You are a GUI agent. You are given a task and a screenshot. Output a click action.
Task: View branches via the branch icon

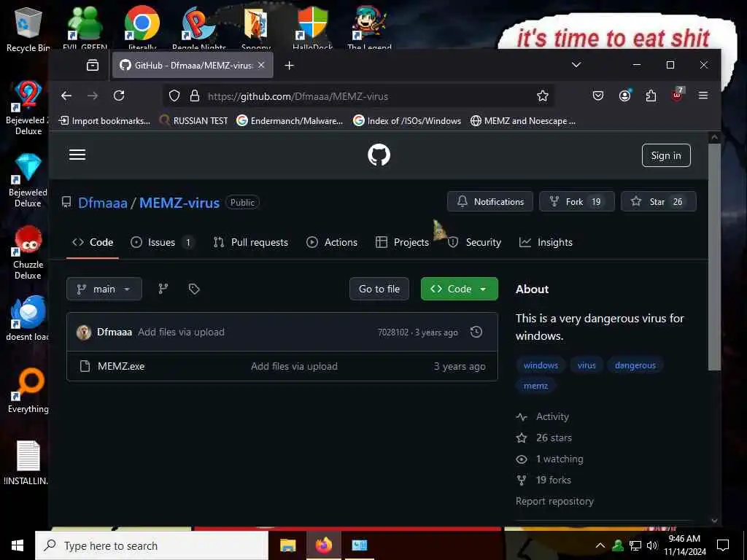[163, 289]
